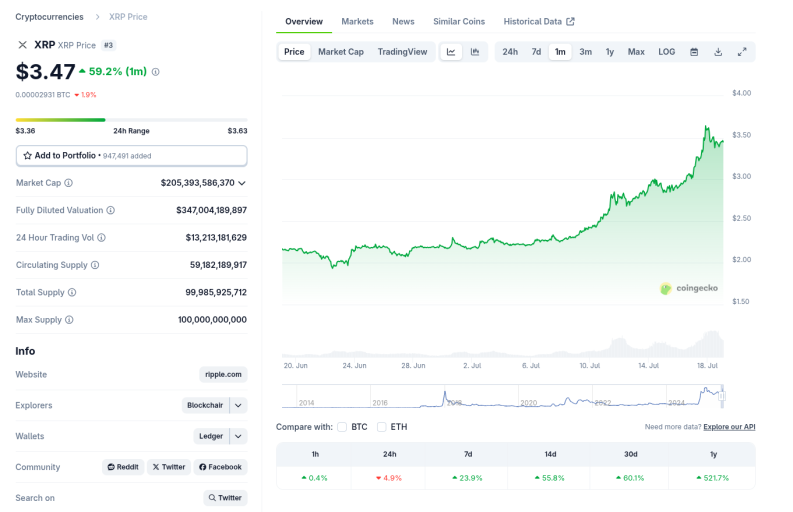This screenshot has height=512, width=793.
Task: Click Search on Twitter button
Action: pos(225,498)
